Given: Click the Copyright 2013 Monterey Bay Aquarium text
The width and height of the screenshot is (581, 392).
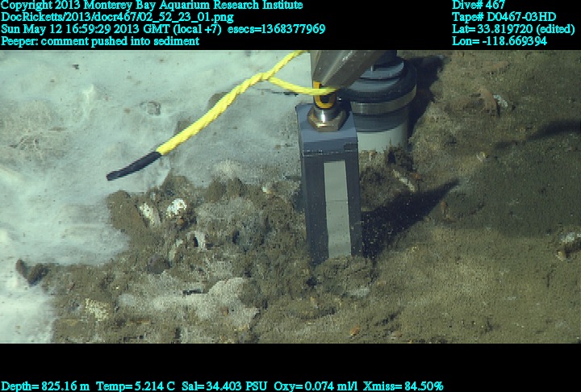Looking at the screenshot, I should (x=152, y=5).
